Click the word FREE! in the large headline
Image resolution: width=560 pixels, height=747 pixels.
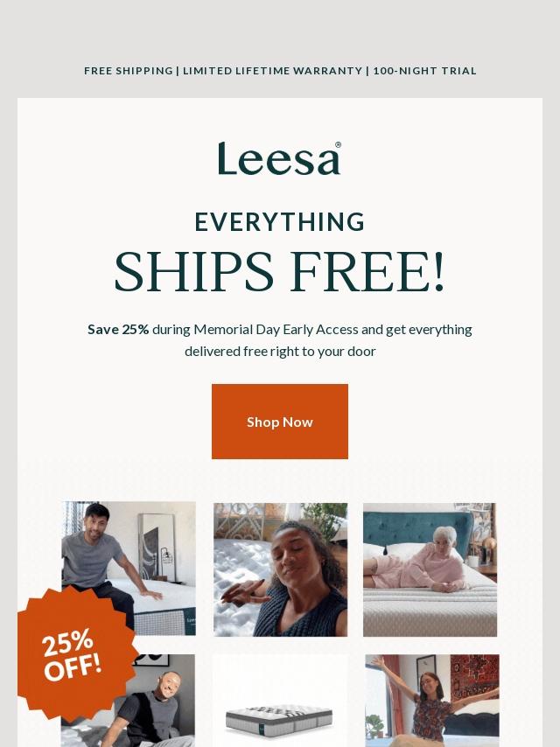(367, 271)
